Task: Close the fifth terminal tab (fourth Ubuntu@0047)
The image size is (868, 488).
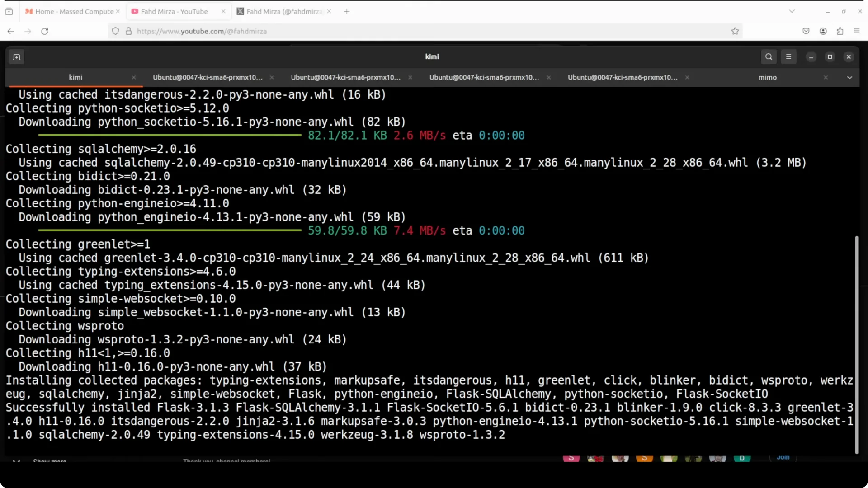Action: pos(687,78)
